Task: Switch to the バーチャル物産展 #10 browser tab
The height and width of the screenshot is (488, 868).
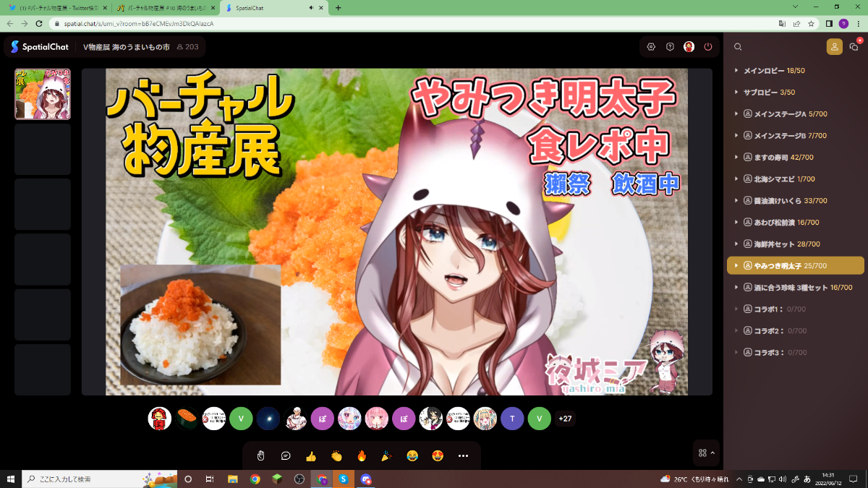Action: pos(165,8)
